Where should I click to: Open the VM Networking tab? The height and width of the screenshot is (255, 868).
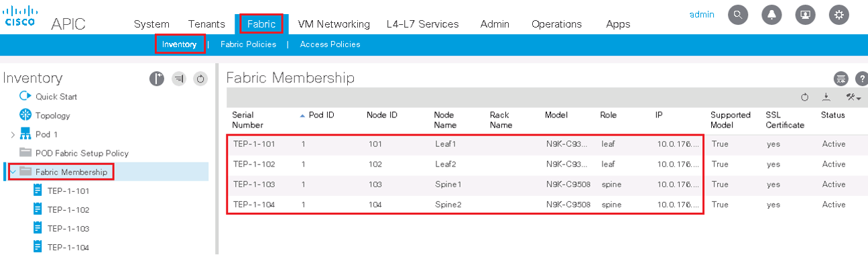tap(334, 23)
